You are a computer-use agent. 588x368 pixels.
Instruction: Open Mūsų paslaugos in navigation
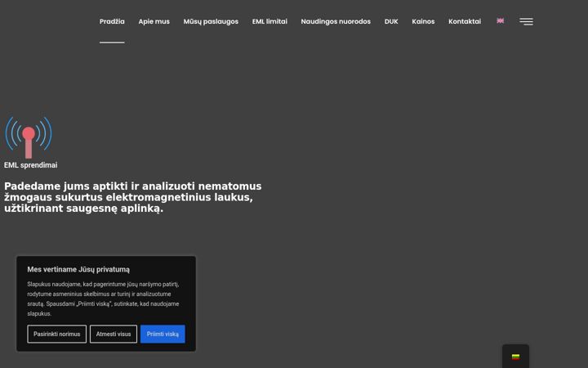pos(211,21)
